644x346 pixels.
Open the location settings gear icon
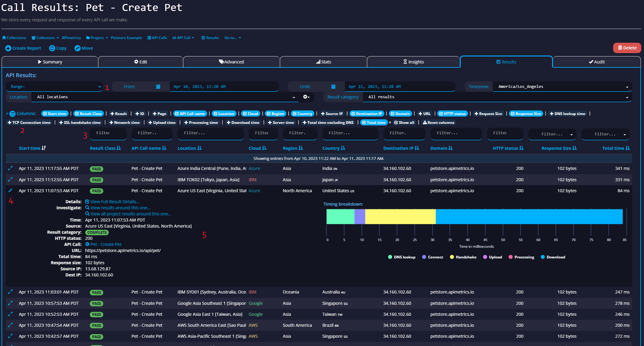(x=306, y=97)
